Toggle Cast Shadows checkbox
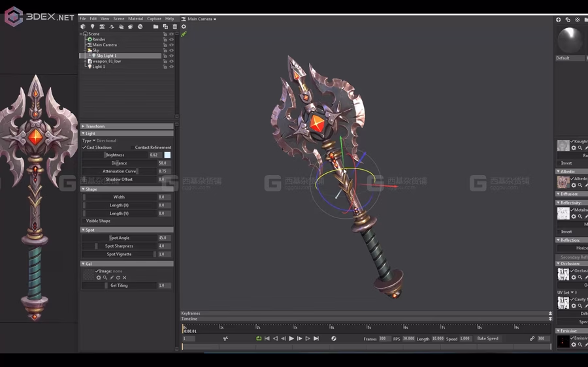This screenshot has height=367, width=588. (x=84, y=148)
